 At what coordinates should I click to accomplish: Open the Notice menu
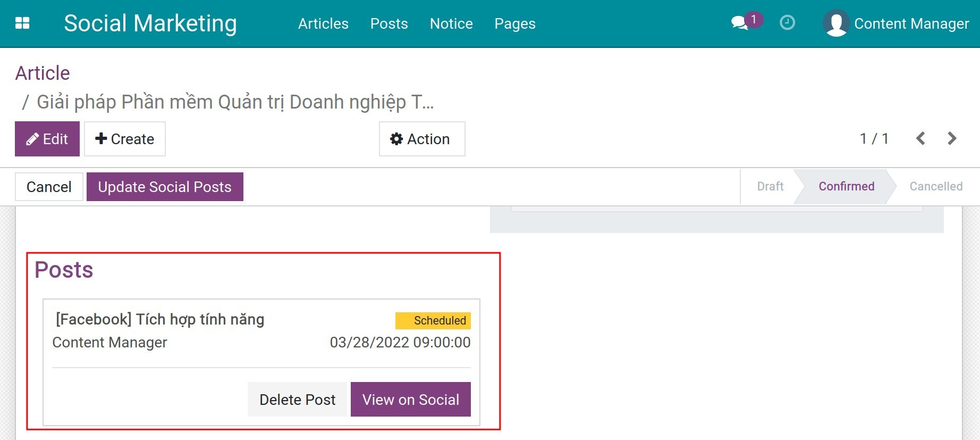[x=451, y=23]
